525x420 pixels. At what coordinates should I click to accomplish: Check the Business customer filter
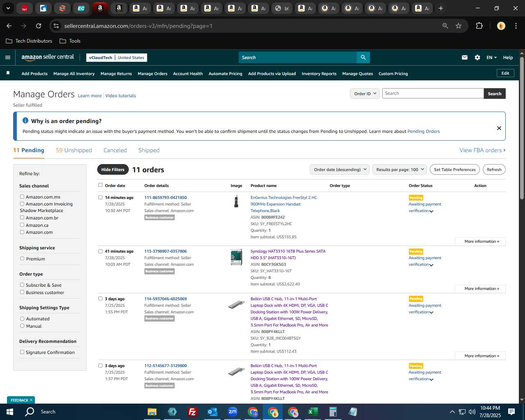tap(22, 292)
